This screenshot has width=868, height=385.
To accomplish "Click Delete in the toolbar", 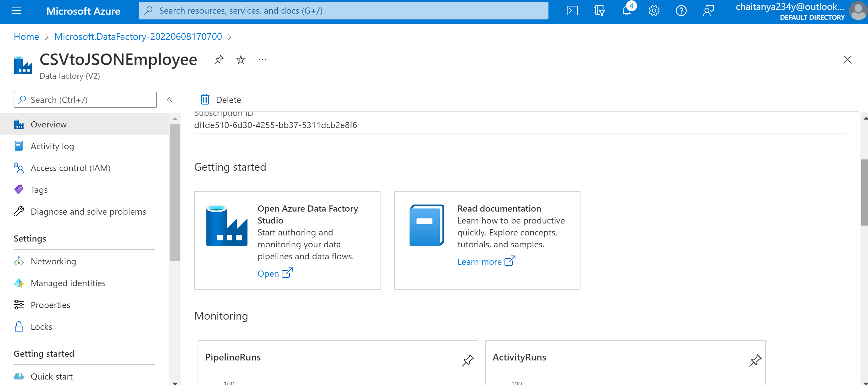I will 221,100.
